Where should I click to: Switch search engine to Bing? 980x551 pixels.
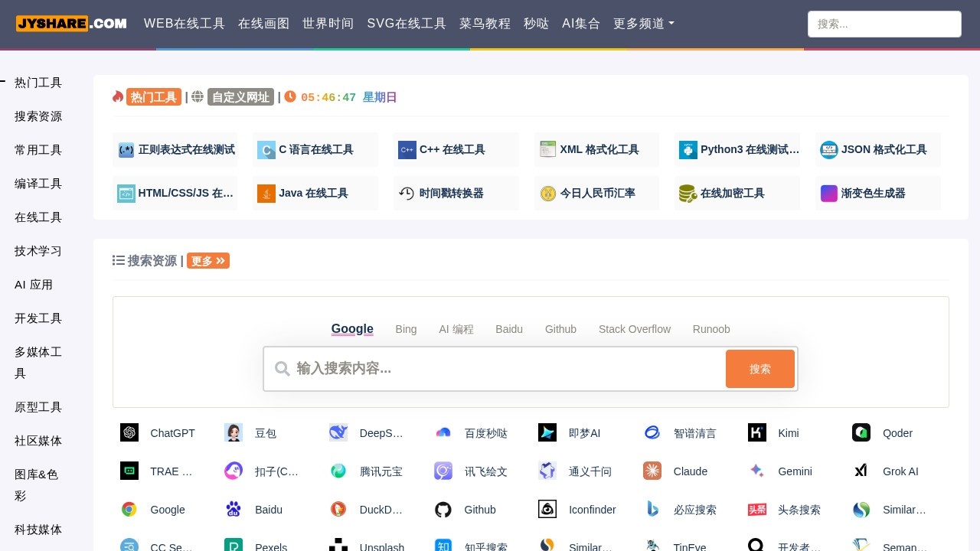pyautogui.click(x=406, y=329)
